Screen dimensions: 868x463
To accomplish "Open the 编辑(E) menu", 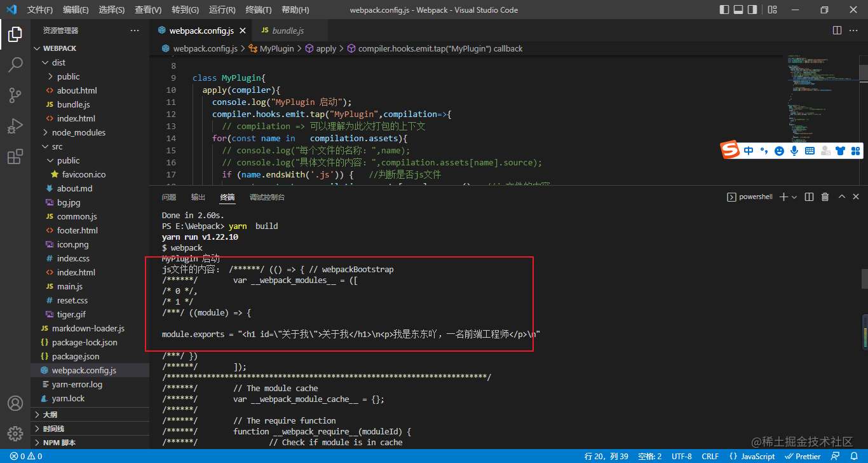I will 76,10.
